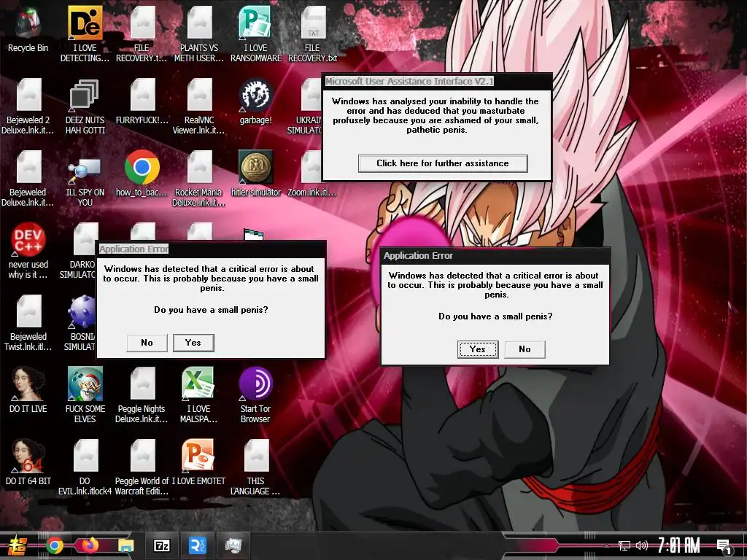The width and height of the screenshot is (747, 560).
Task: Click the running app icon beside RealVNC
Action: pos(233,545)
